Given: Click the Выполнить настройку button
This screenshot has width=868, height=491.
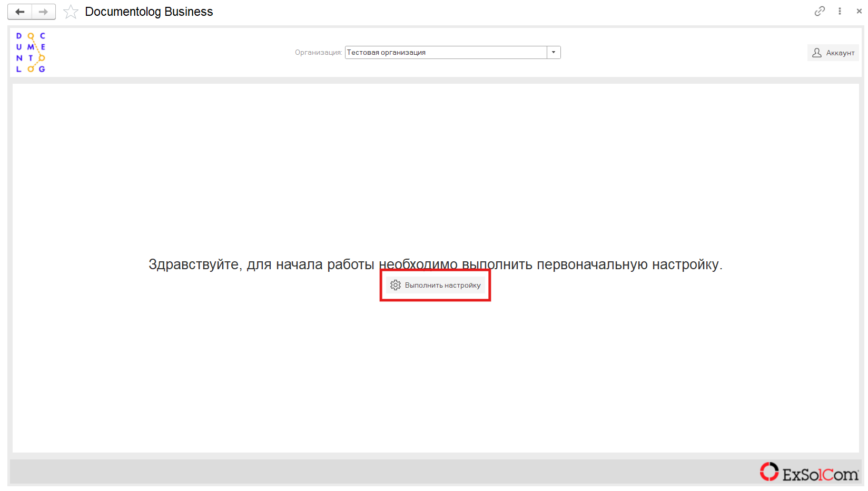Looking at the screenshot, I should pyautogui.click(x=436, y=285).
